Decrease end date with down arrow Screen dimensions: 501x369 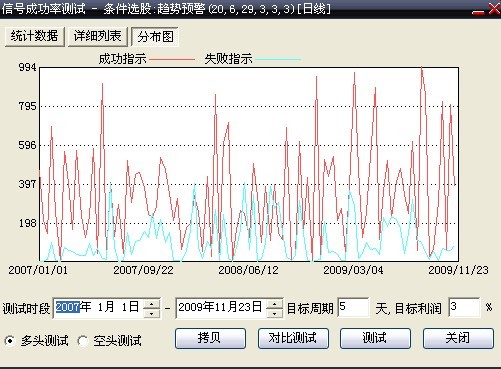[x=275, y=313]
